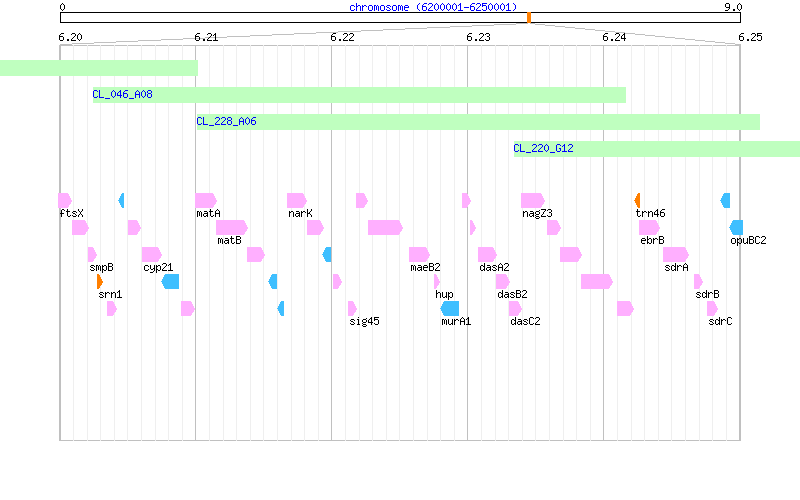Image resolution: width=800 pixels, height=500 pixels.
Task: Select the ebrB gene arrow
Action: coord(649,228)
